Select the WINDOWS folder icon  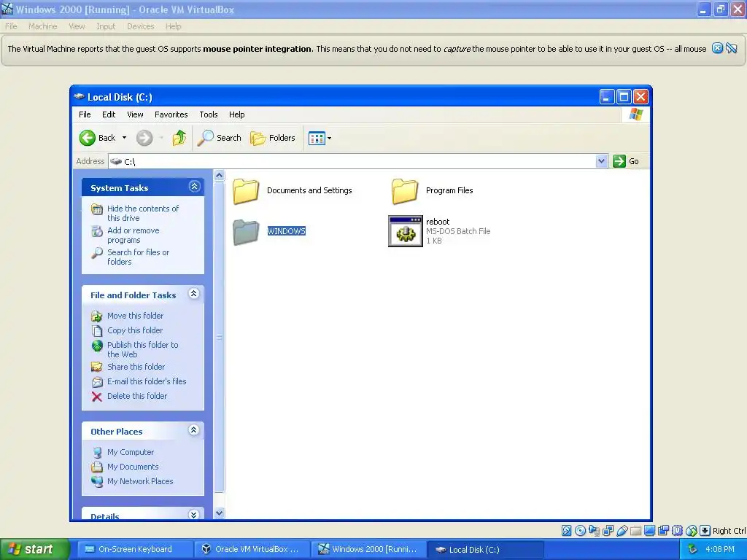point(246,233)
